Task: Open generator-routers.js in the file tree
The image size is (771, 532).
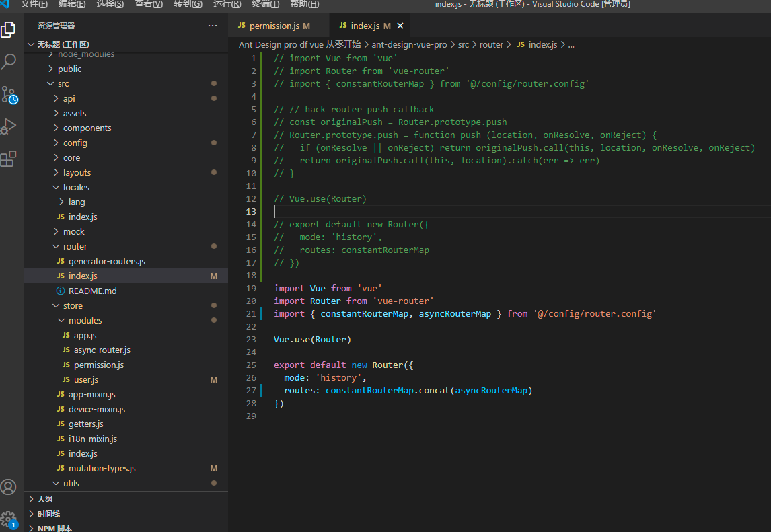Action: pos(106,262)
